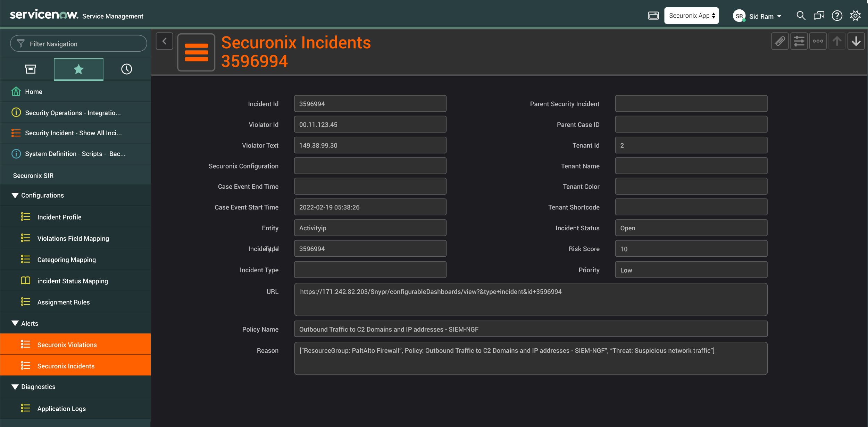Viewport: 868px width, 427px height.
Task: Open the more options ellipsis menu
Action: [x=818, y=41]
